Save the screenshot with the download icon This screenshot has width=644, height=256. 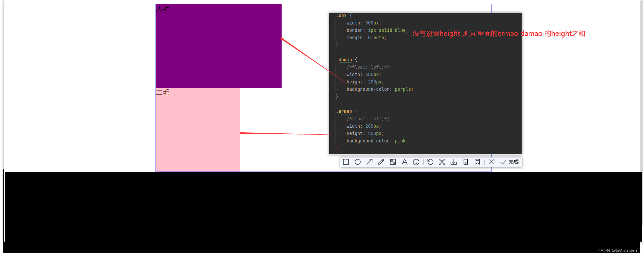(454, 162)
